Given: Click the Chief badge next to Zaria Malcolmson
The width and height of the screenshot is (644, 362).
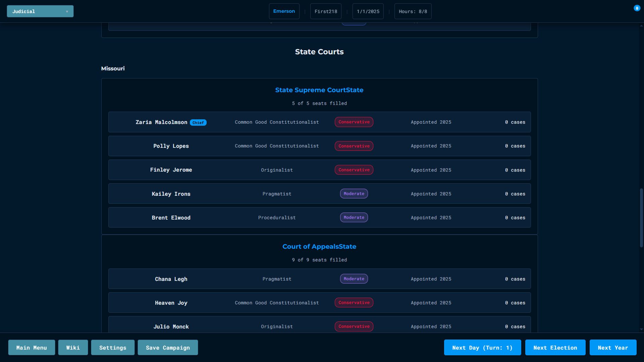Looking at the screenshot, I should [x=198, y=123].
